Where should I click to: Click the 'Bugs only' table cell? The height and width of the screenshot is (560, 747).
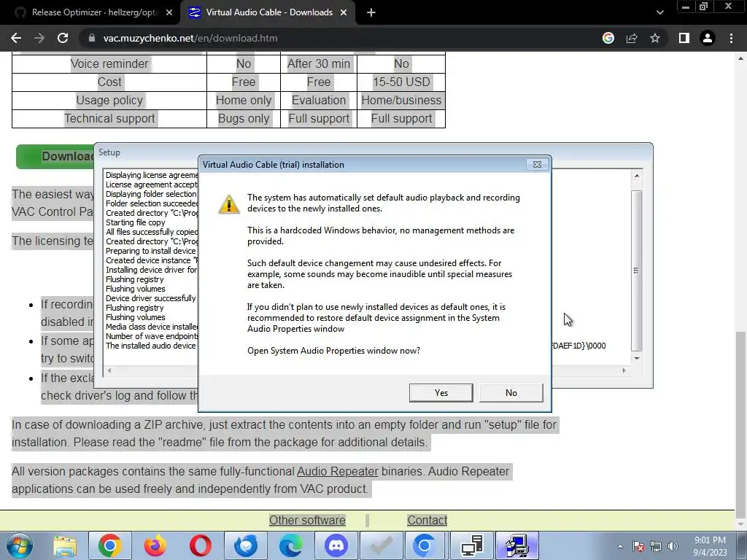tap(244, 119)
